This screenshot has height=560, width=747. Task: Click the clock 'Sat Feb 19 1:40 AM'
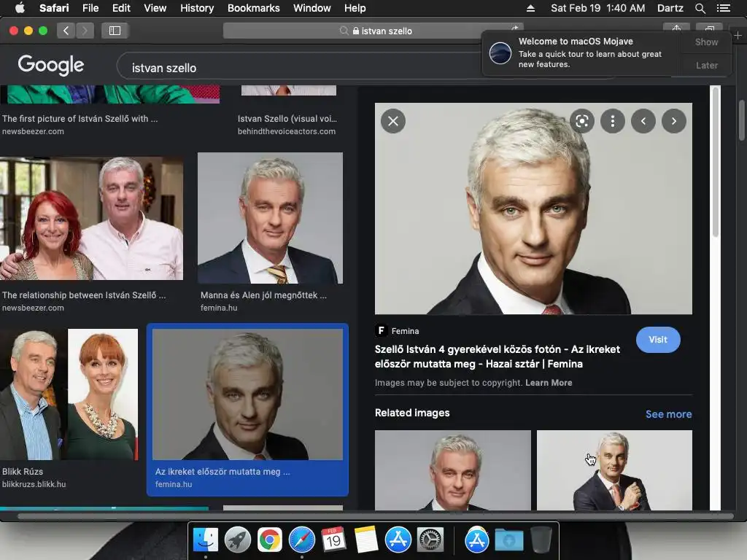598,8
